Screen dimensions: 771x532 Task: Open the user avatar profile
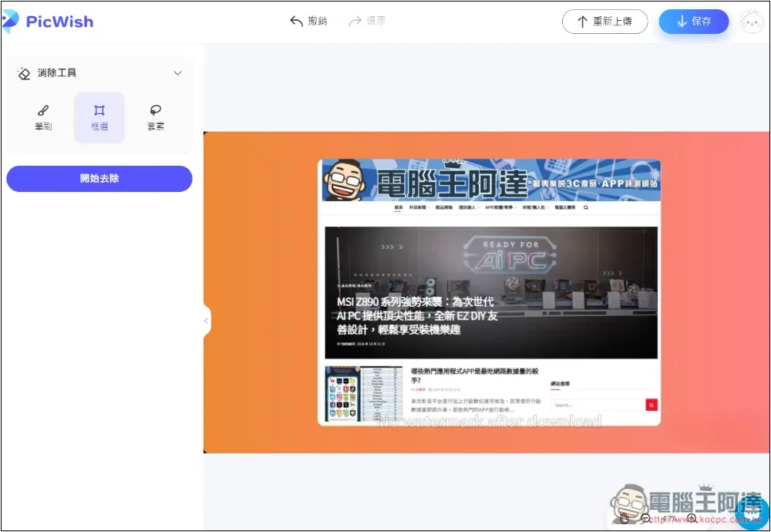click(x=752, y=22)
